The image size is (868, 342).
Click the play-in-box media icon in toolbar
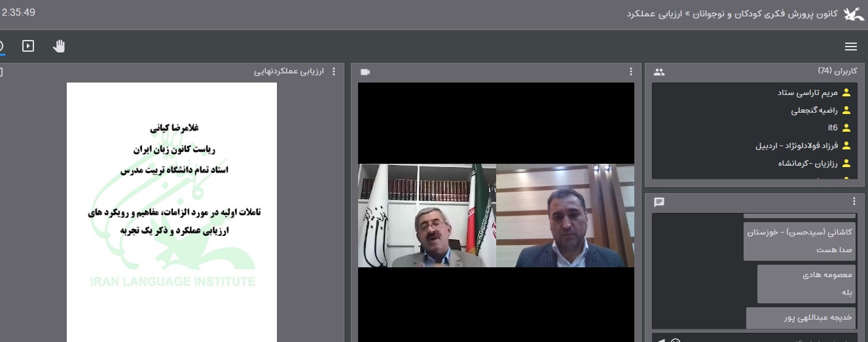click(28, 46)
